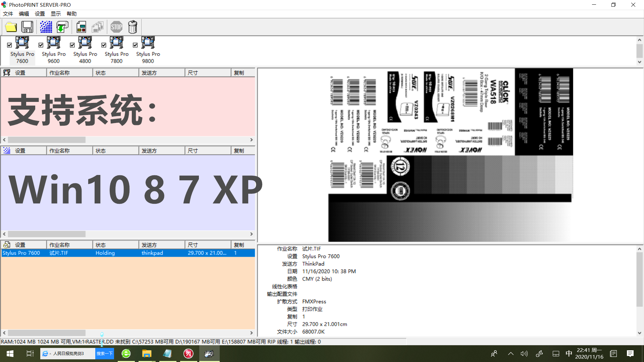Open the green browser taskbar icon
The image size is (644, 362).
point(126,353)
